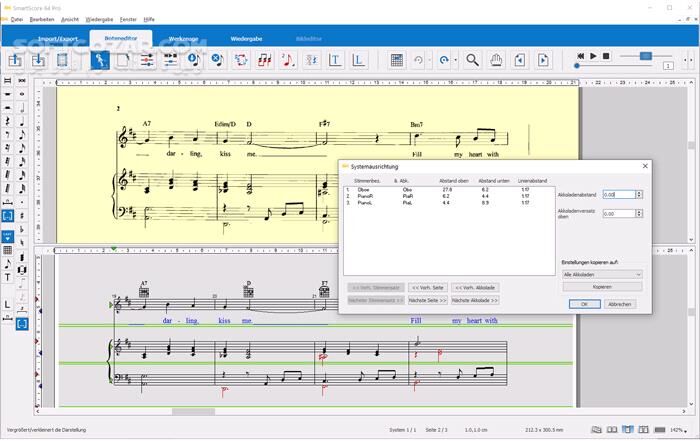
Task: Start playback with the play button
Action: pos(593,56)
